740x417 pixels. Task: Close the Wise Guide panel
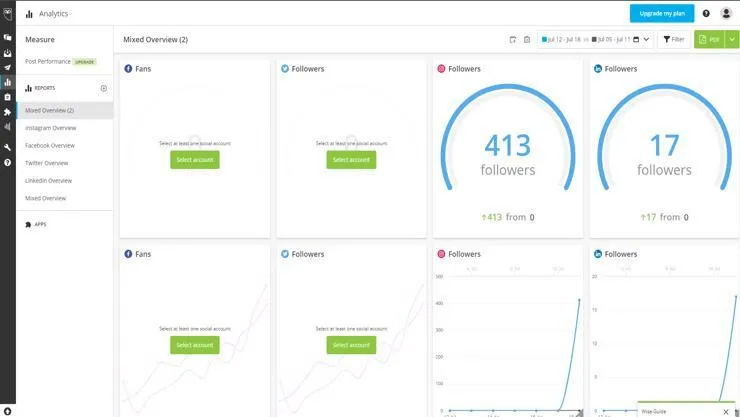pos(726,411)
